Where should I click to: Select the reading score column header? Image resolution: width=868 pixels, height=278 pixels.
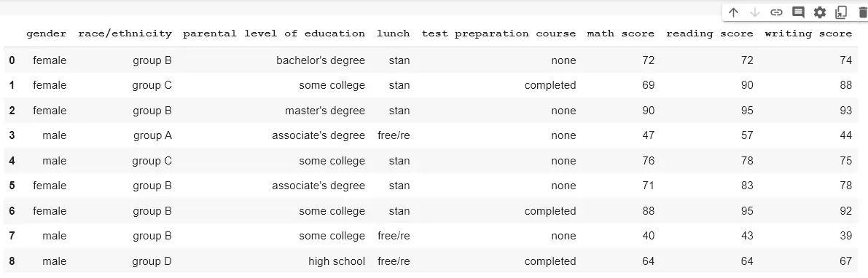710,33
